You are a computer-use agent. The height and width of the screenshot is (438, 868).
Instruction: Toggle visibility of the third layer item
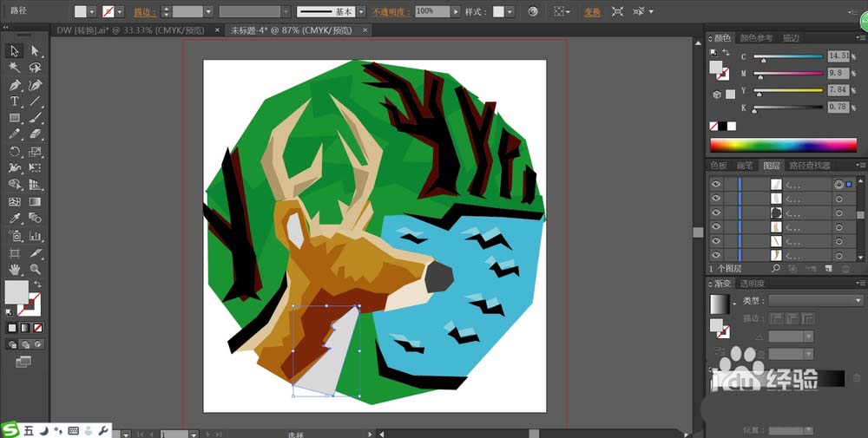tap(716, 212)
